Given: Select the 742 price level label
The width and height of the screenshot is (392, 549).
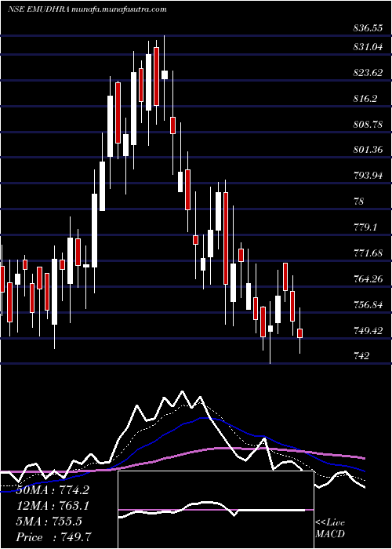Looking at the screenshot, I should coord(361,356).
